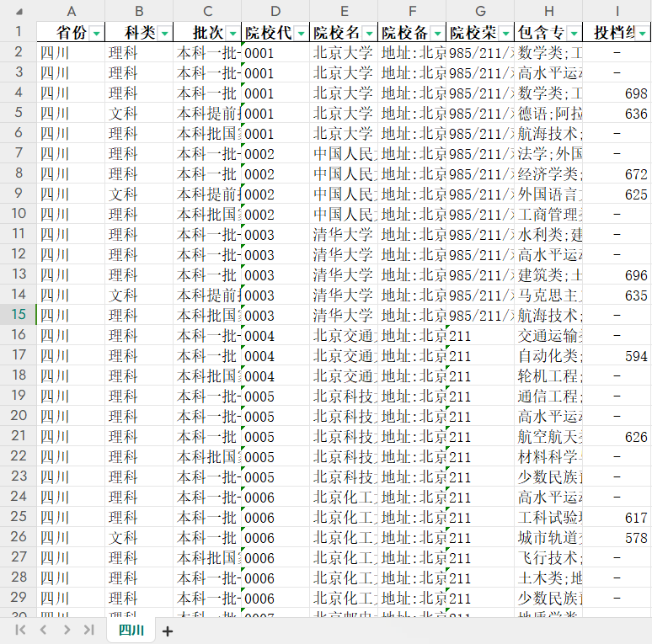This screenshot has height=644, width=652.
Task: Click 清华大学 cell in row 11
Action: pyautogui.click(x=344, y=234)
